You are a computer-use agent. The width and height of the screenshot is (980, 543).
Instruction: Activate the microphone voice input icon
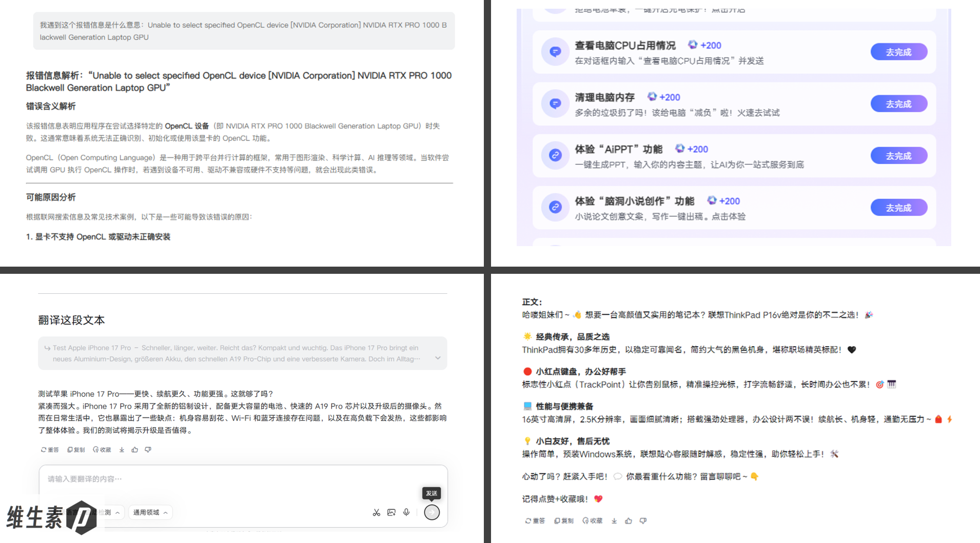[x=406, y=512]
